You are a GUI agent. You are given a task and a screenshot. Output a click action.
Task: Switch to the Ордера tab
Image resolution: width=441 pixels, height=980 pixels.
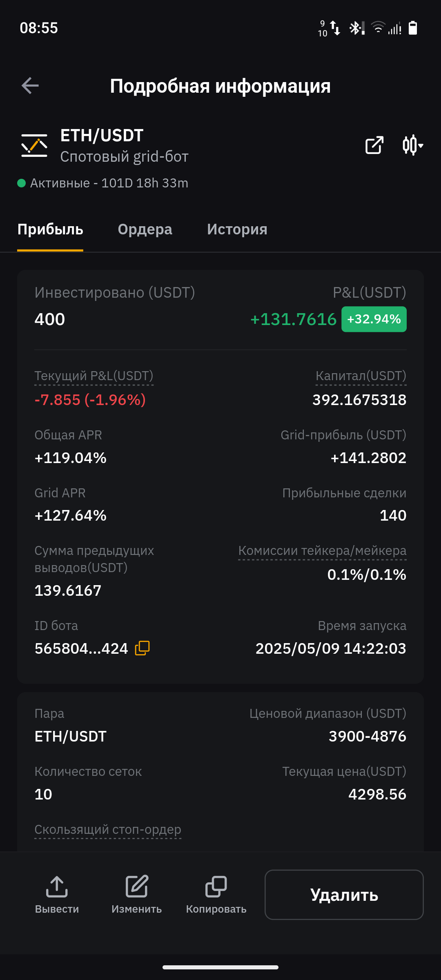tap(145, 229)
